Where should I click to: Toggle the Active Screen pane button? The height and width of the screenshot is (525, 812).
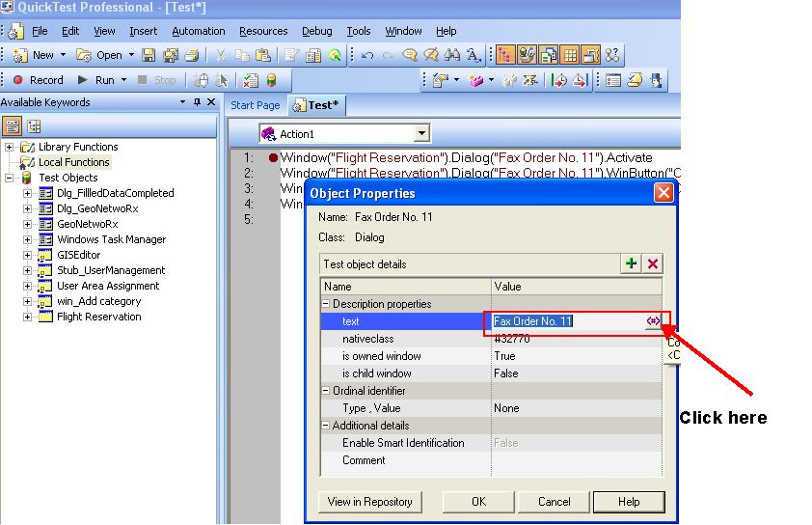(549, 55)
